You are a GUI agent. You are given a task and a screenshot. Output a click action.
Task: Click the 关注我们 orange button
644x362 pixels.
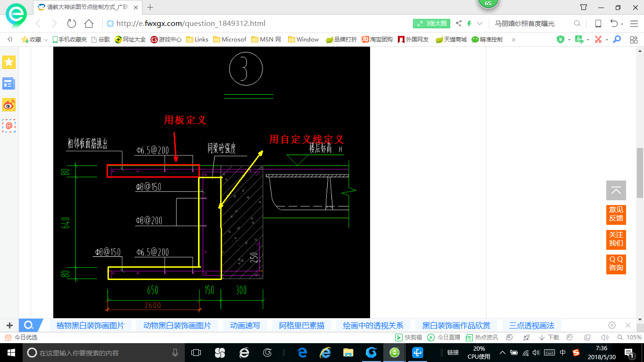tap(616, 239)
